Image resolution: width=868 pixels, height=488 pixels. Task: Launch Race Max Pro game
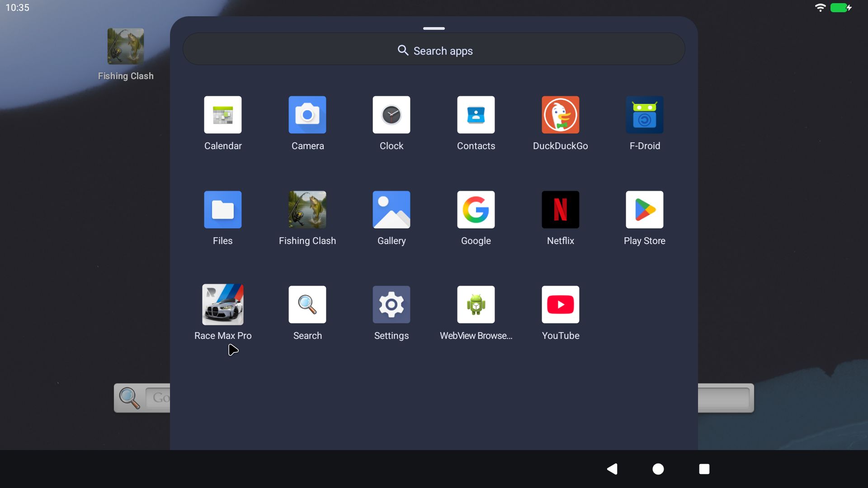(222, 305)
